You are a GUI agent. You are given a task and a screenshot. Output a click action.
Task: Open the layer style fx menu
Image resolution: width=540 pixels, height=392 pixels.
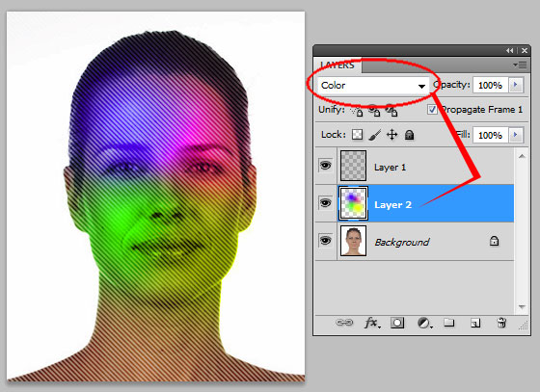coord(372,323)
